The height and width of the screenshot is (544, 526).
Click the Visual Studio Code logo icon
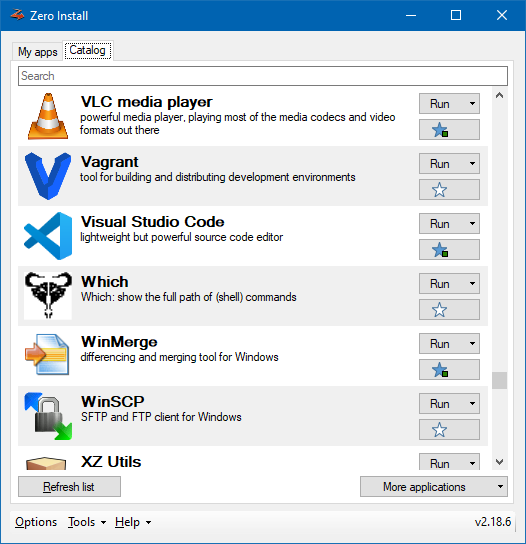tap(48, 236)
